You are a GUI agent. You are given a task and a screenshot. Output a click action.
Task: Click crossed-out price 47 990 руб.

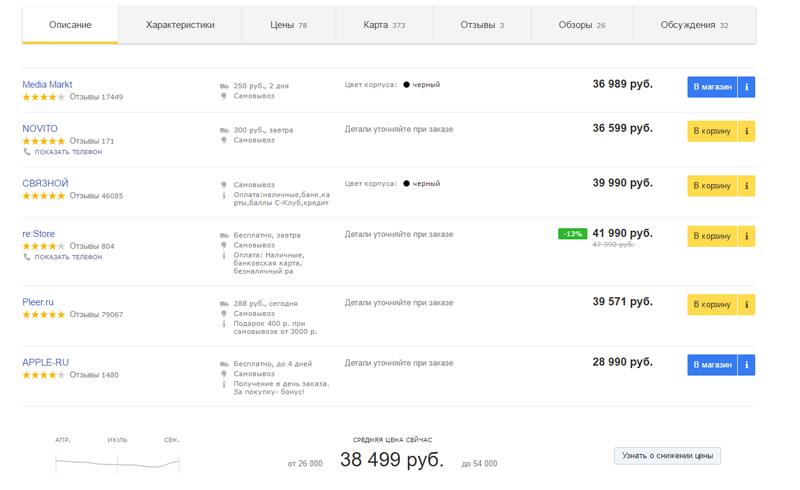click(x=613, y=245)
